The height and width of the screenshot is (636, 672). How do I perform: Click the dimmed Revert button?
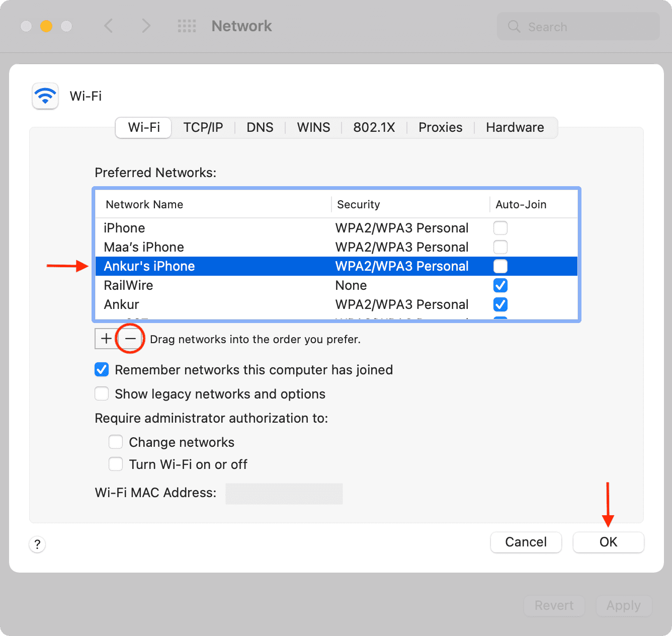pos(554,605)
